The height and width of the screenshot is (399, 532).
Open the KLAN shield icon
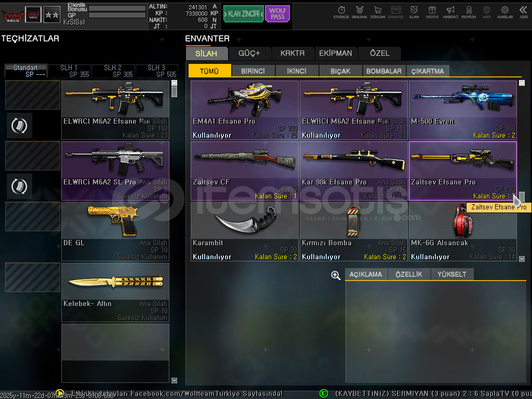pyautogui.click(x=414, y=12)
